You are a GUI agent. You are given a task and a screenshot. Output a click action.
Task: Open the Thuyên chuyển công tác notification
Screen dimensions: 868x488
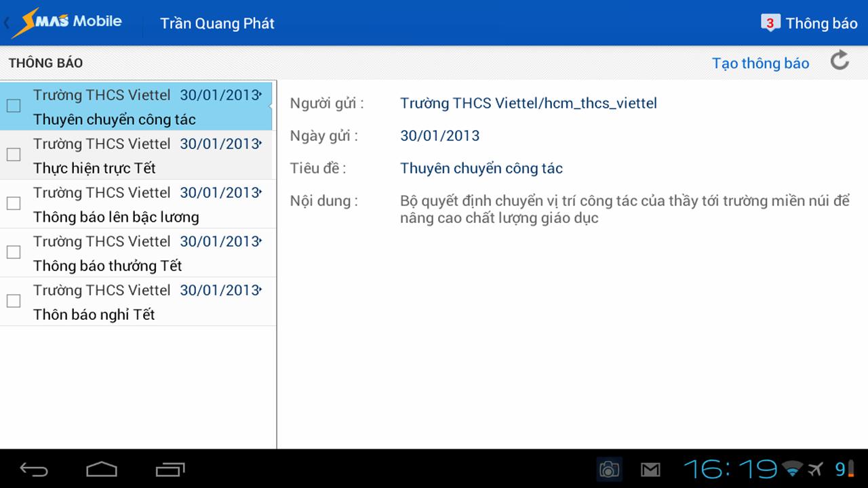[136, 106]
